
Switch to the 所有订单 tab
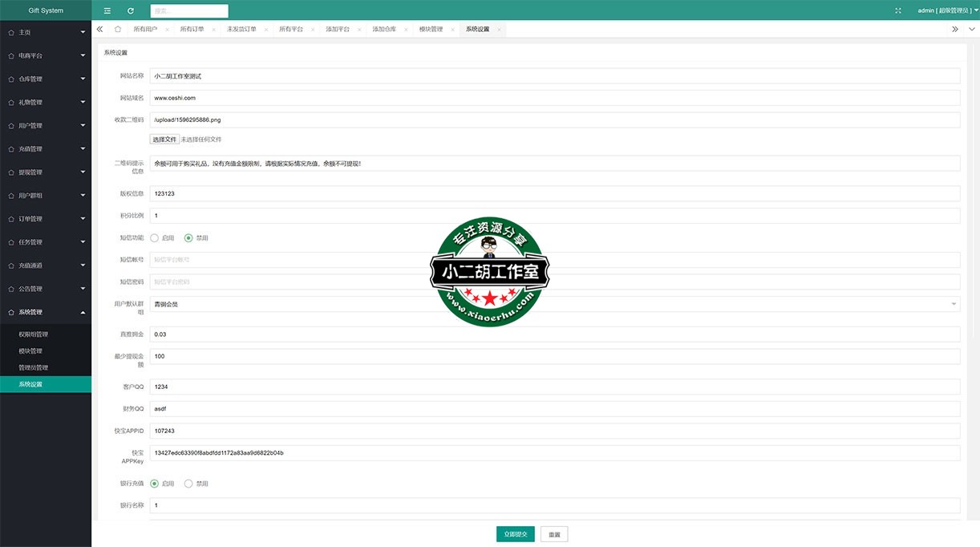point(192,29)
